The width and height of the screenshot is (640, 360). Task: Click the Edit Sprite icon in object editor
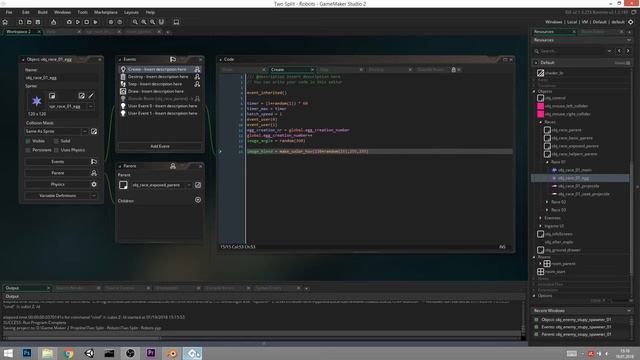click(x=82, y=96)
